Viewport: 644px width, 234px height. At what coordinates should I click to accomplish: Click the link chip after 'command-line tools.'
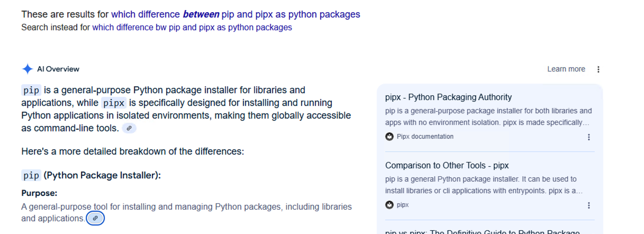point(129,128)
